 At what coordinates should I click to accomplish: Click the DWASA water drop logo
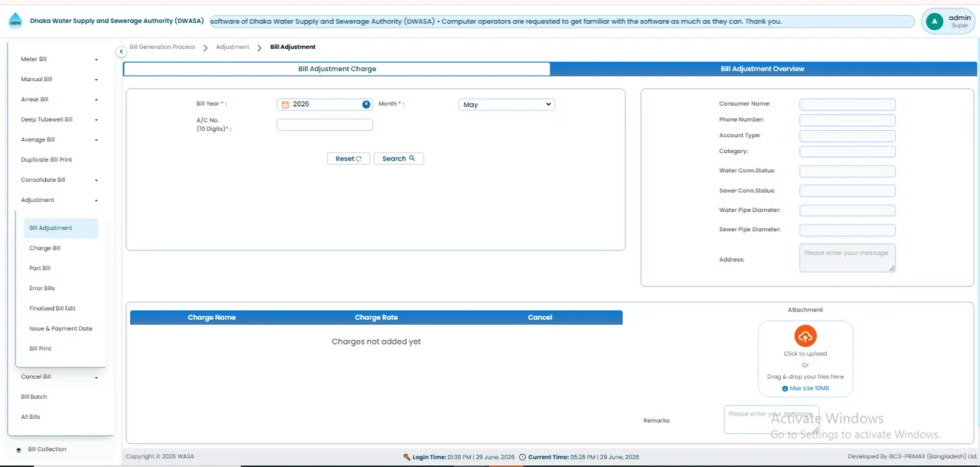(15, 21)
